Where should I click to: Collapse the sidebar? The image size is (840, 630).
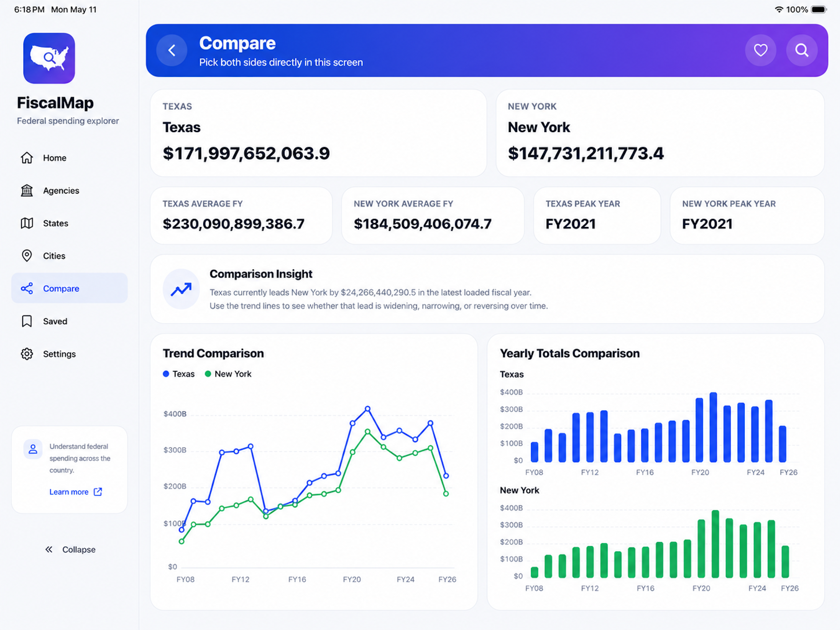click(x=70, y=549)
